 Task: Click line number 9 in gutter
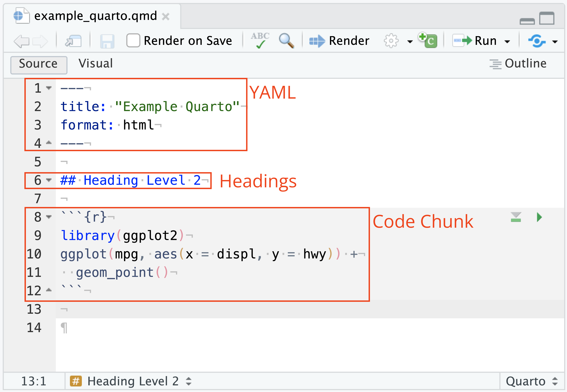38,235
